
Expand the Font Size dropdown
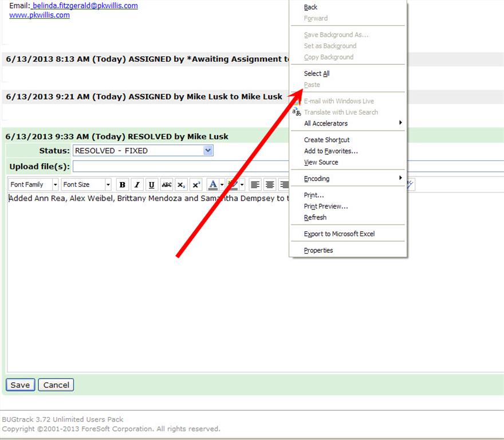point(108,184)
